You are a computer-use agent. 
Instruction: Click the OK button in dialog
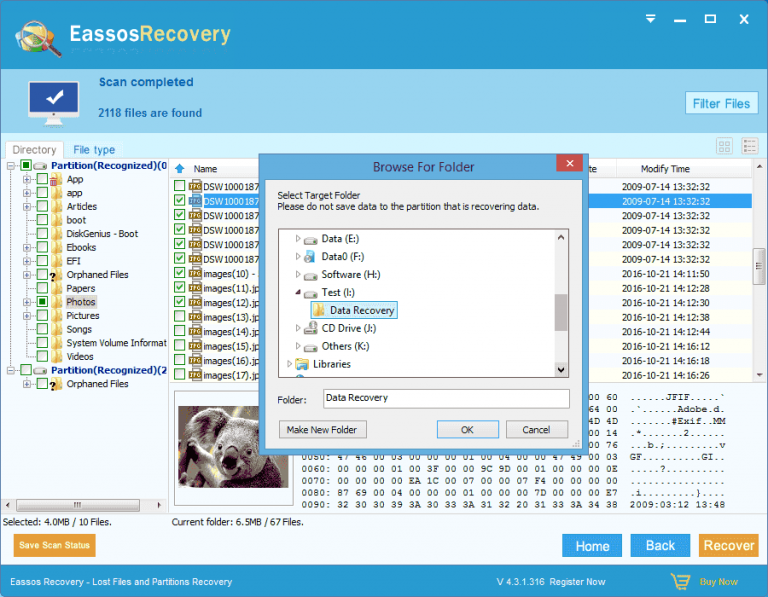[x=467, y=430]
